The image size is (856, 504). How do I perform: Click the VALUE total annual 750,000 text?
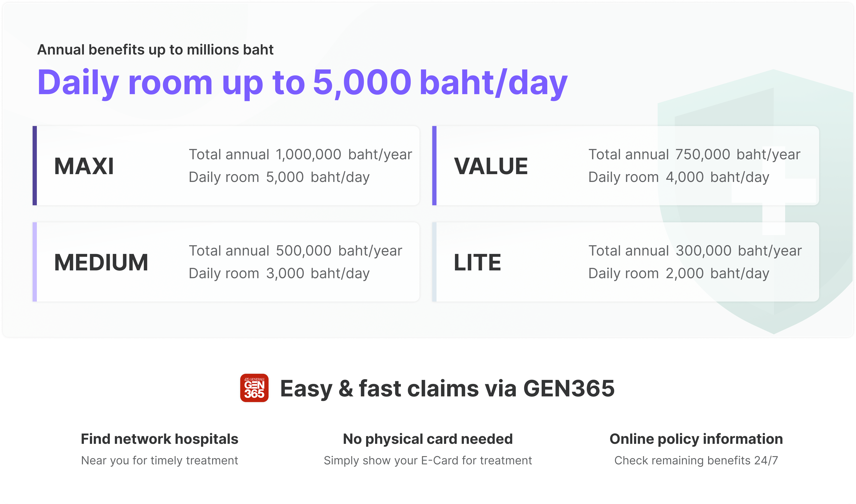coord(694,155)
